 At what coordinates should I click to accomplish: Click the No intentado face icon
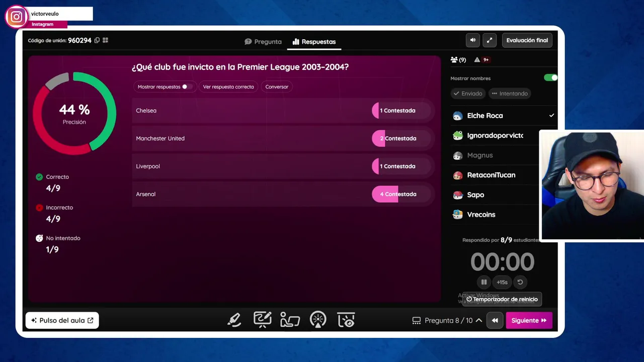point(39,238)
